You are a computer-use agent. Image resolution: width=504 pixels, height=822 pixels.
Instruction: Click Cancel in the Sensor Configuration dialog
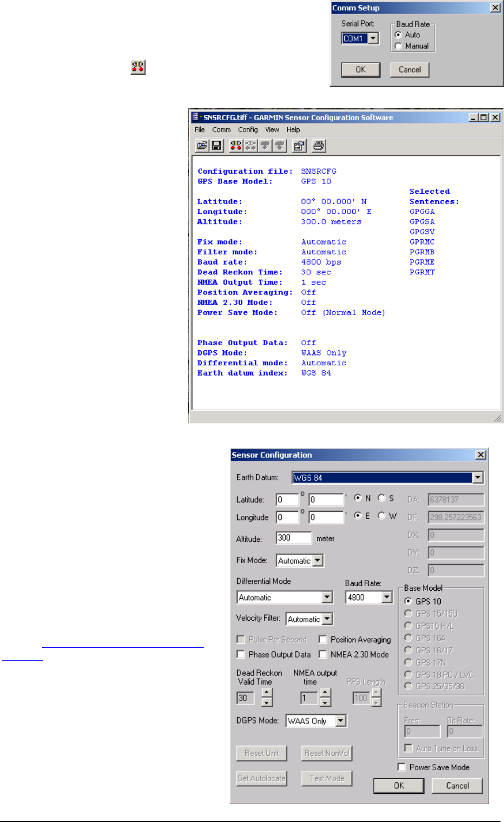457,786
